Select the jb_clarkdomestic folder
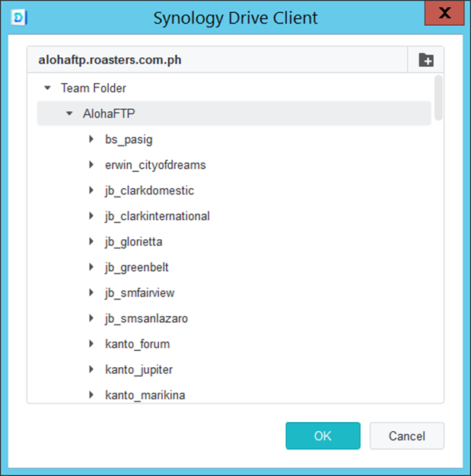 (150, 190)
